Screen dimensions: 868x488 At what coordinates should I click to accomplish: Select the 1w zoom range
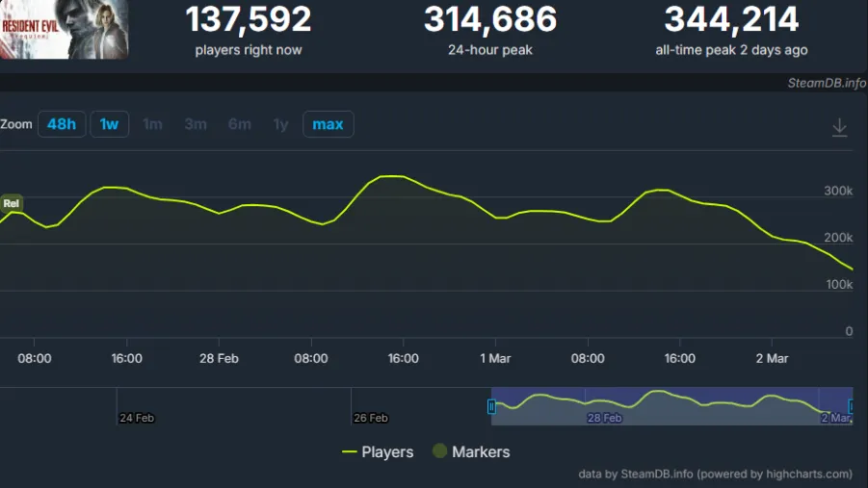[x=110, y=124]
